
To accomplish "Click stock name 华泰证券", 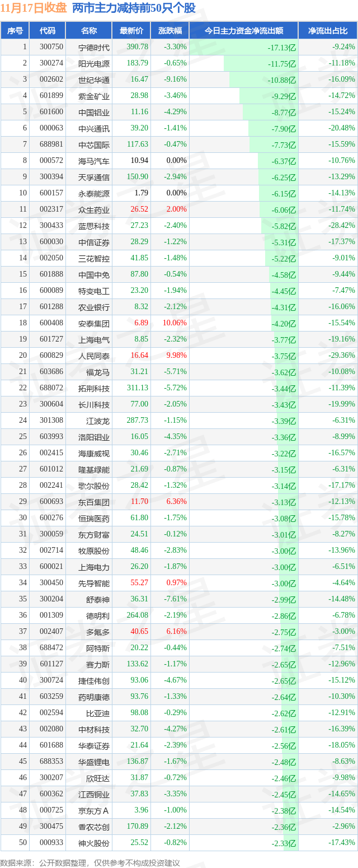I will 94,745.
